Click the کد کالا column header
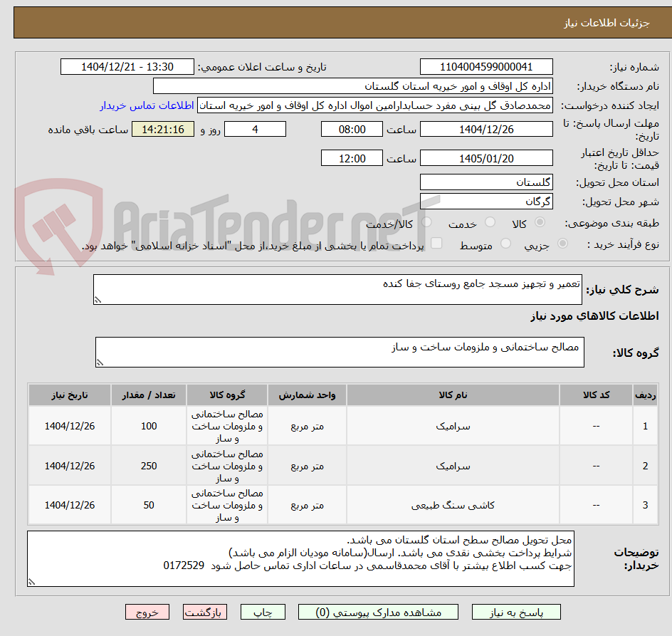This screenshot has width=672, height=636. [596, 395]
